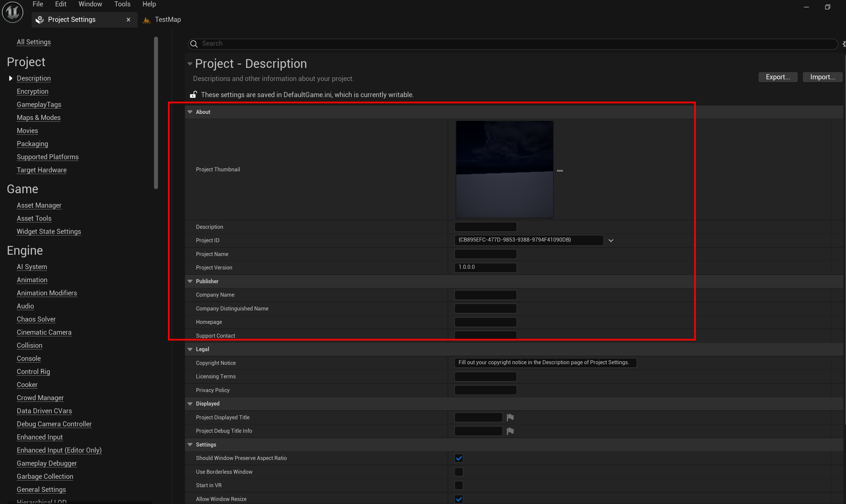Open the Project ID dropdown arrow
Screen dimensions: 846x504
pyautogui.click(x=611, y=241)
